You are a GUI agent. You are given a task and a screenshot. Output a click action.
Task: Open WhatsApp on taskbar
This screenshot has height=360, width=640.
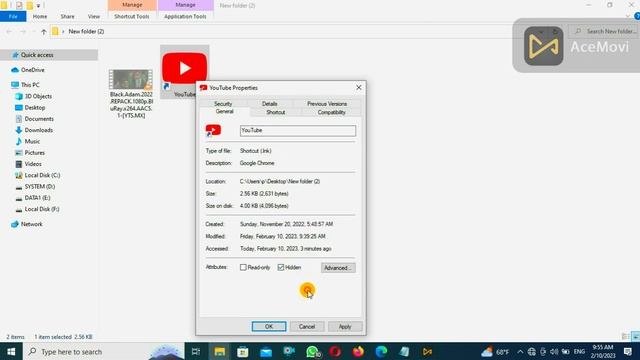312,351
